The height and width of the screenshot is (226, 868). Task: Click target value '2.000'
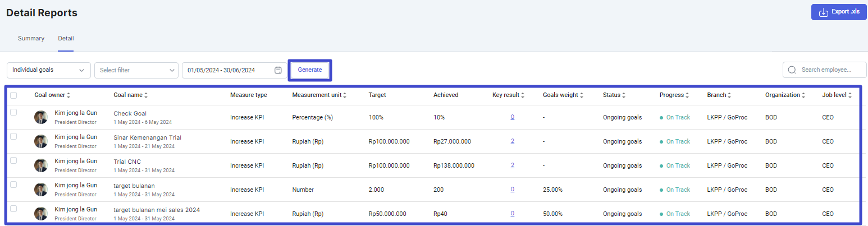point(376,190)
